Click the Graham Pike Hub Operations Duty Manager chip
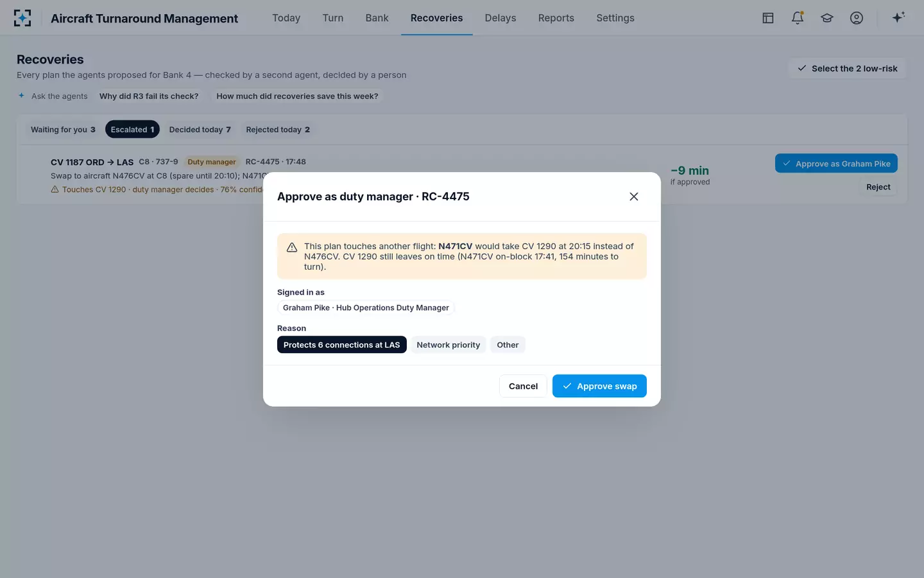 [x=366, y=308]
